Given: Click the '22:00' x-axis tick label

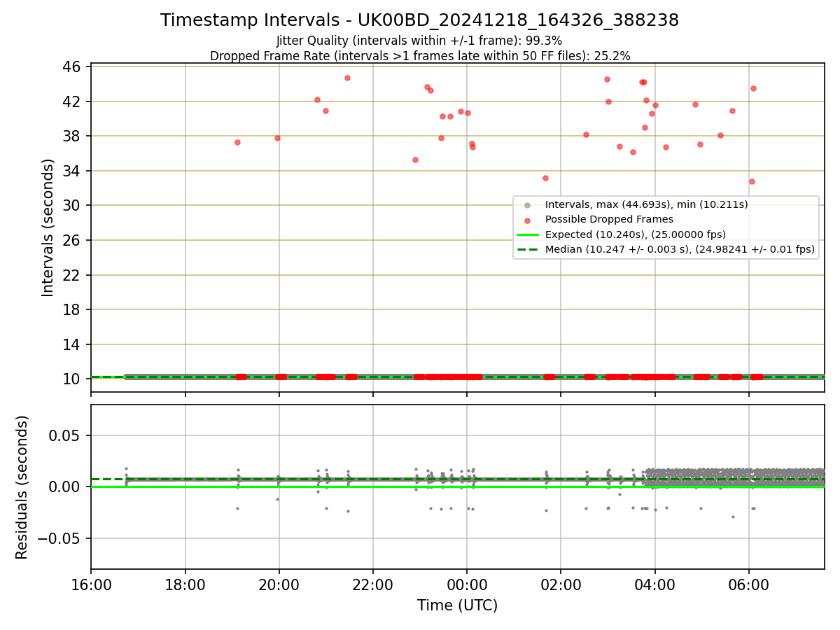Looking at the screenshot, I should (x=373, y=584).
